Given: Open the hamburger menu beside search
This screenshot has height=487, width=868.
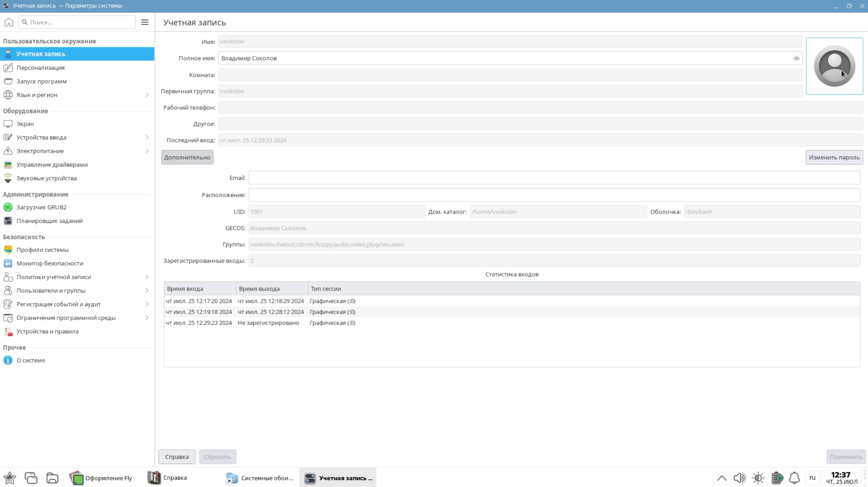Looking at the screenshot, I should pos(145,22).
